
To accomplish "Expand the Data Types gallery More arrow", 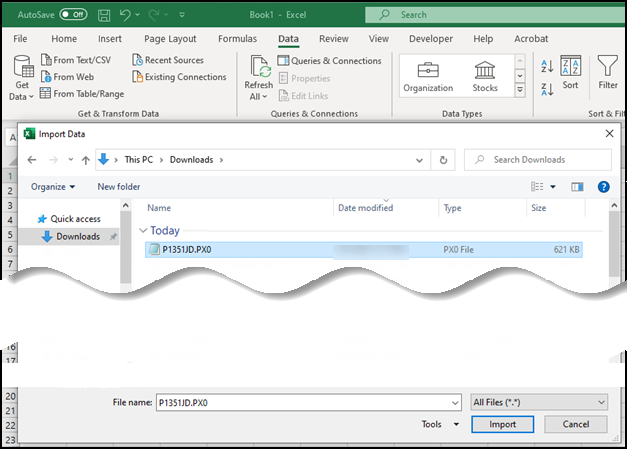I will pos(520,90).
